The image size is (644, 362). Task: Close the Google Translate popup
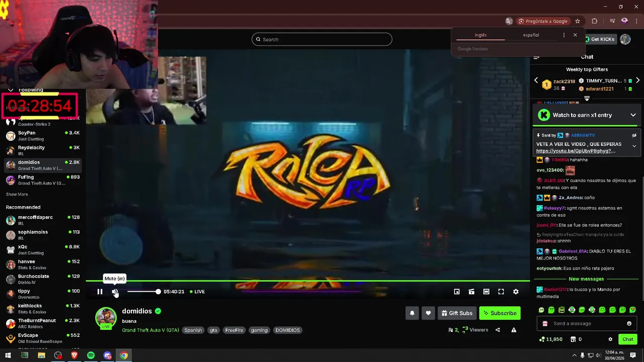575,35
